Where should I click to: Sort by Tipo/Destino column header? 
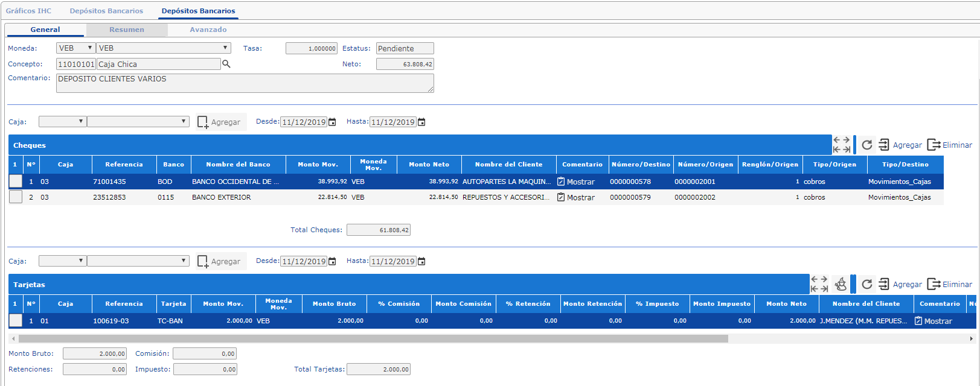click(905, 164)
